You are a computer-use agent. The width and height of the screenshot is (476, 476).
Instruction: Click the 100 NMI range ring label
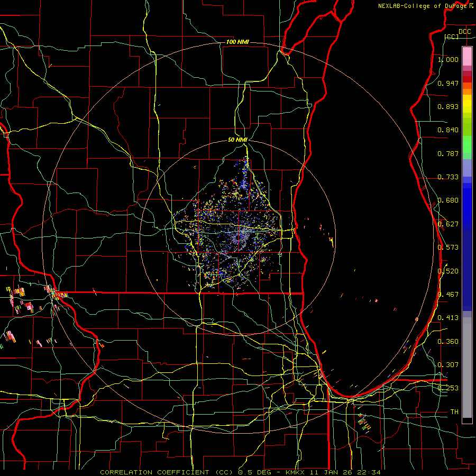pyautogui.click(x=237, y=42)
